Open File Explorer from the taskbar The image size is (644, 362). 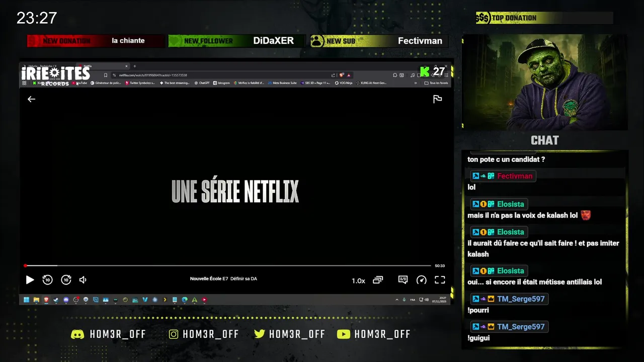(36, 300)
